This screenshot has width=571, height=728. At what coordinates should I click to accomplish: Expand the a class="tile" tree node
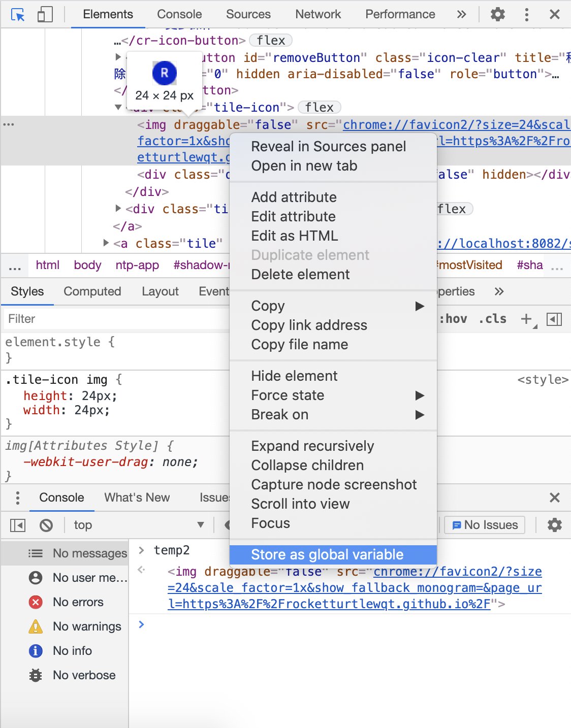tap(106, 243)
